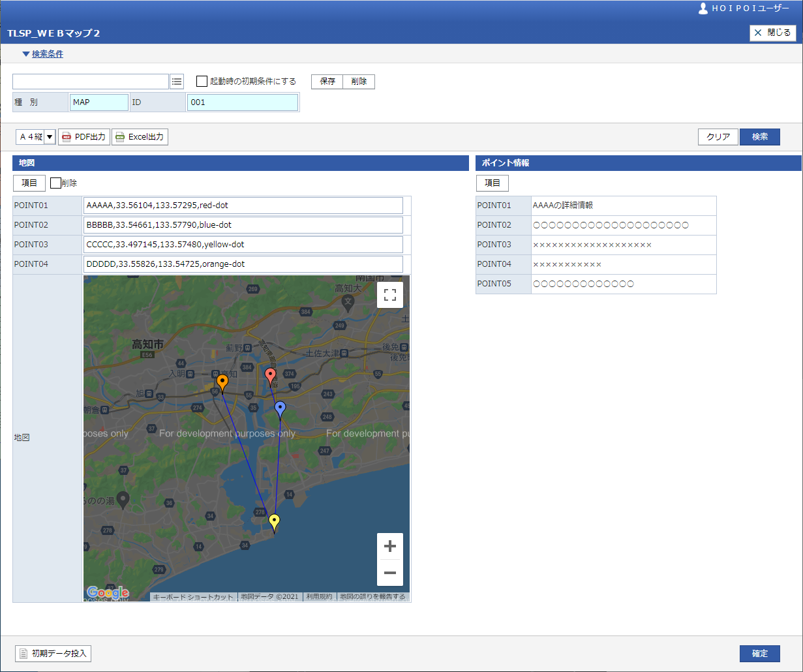Open キーボード ショートカット link on map
This screenshot has height=672, width=803.
click(x=193, y=597)
